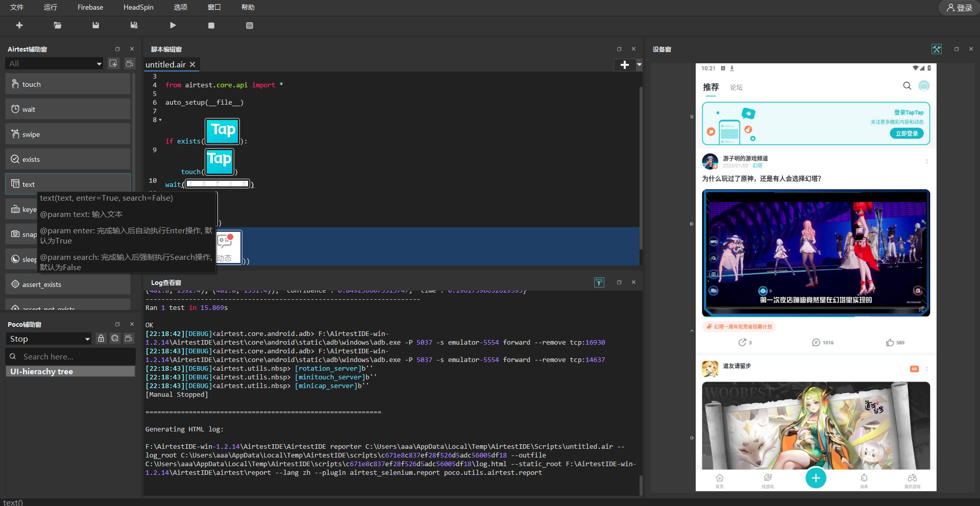Run the script with the play button
The width and height of the screenshot is (980, 506).
[x=173, y=25]
